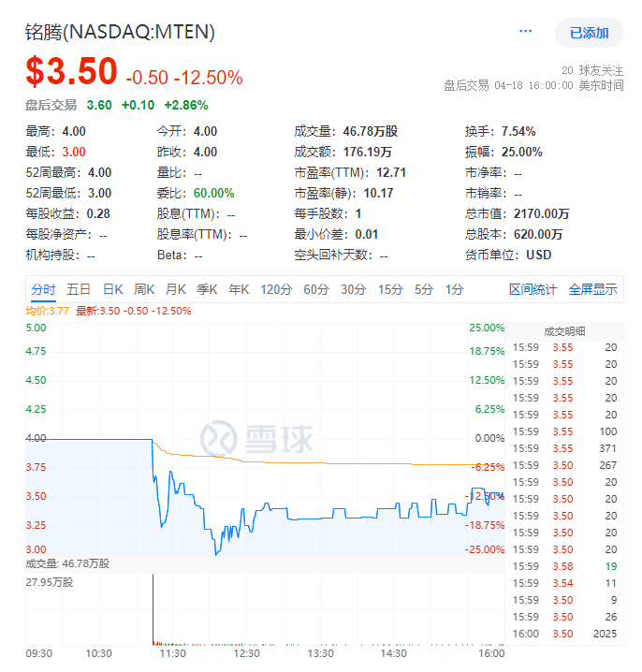The height and width of the screenshot is (672, 642).
Task: Open the 月K chart tab
Action: point(176,290)
